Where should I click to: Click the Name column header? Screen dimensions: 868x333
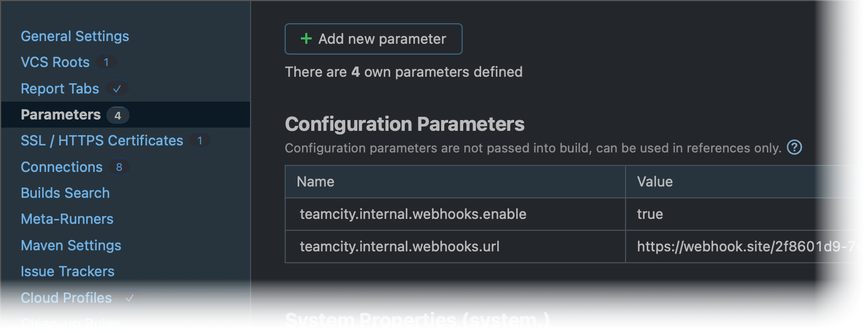click(x=315, y=182)
